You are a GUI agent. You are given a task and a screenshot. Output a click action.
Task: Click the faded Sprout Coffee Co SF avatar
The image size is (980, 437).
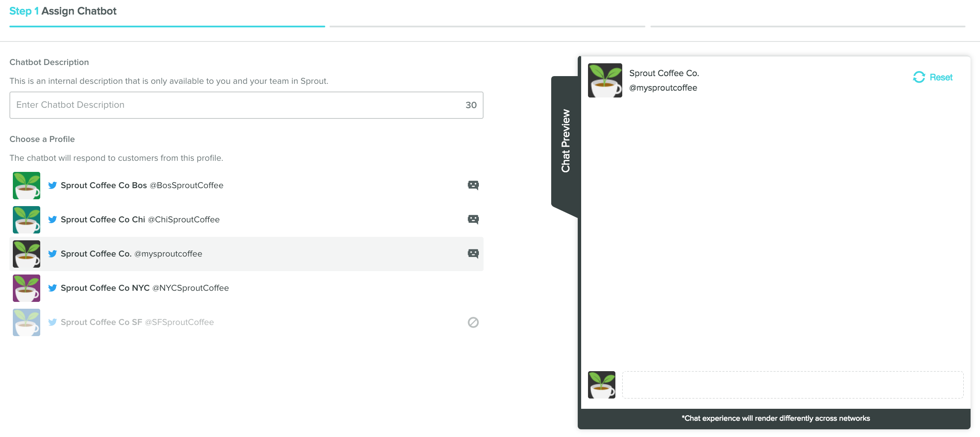tap(27, 322)
